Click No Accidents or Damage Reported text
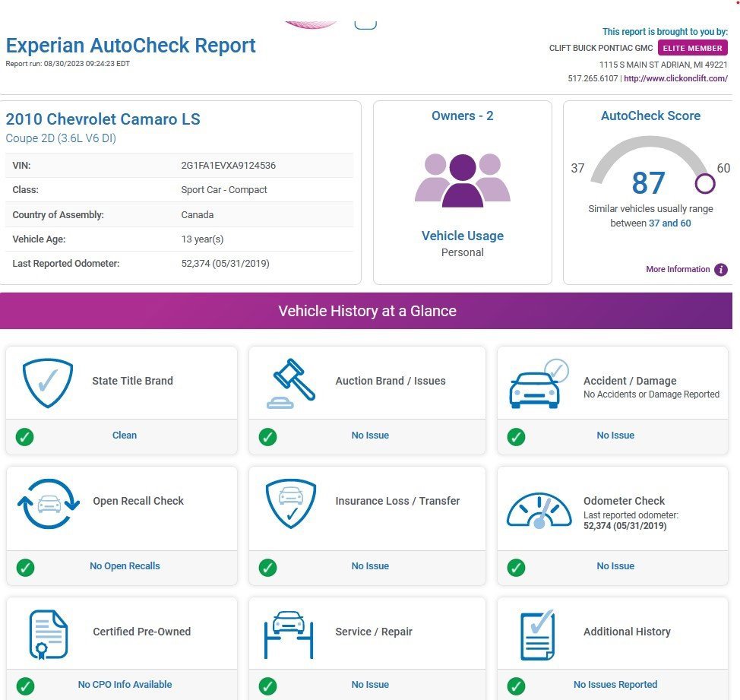 [651, 394]
